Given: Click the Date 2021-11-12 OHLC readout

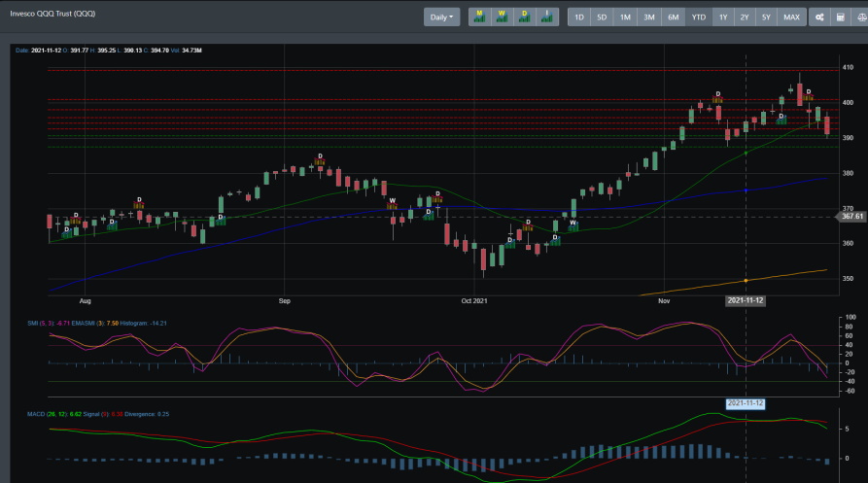Looking at the screenshot, I should [x=109, y=51].
